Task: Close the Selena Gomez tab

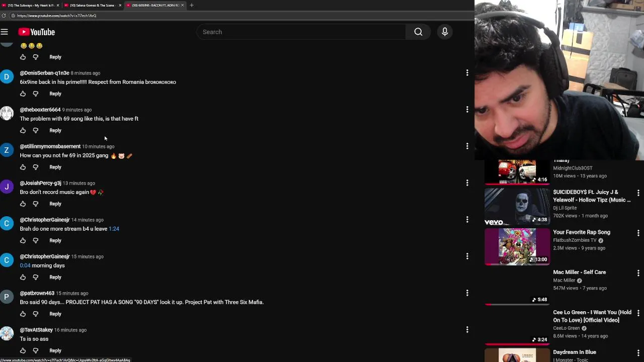Action: (120, 5)
